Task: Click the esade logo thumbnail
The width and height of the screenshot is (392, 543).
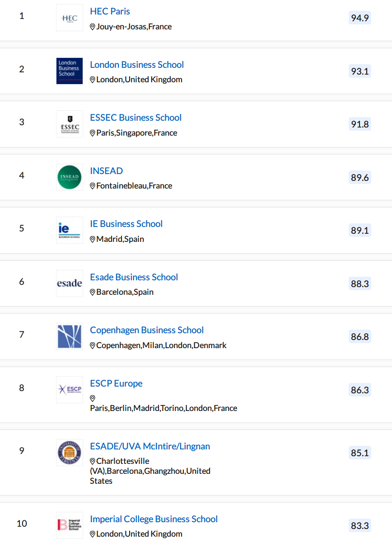Action: (x=70, y=283)
